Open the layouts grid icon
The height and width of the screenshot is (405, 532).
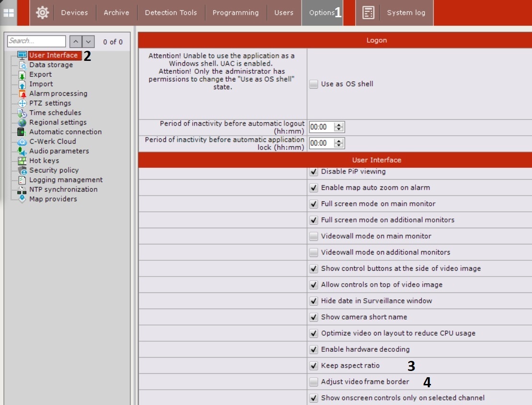[x=9, y=13]
